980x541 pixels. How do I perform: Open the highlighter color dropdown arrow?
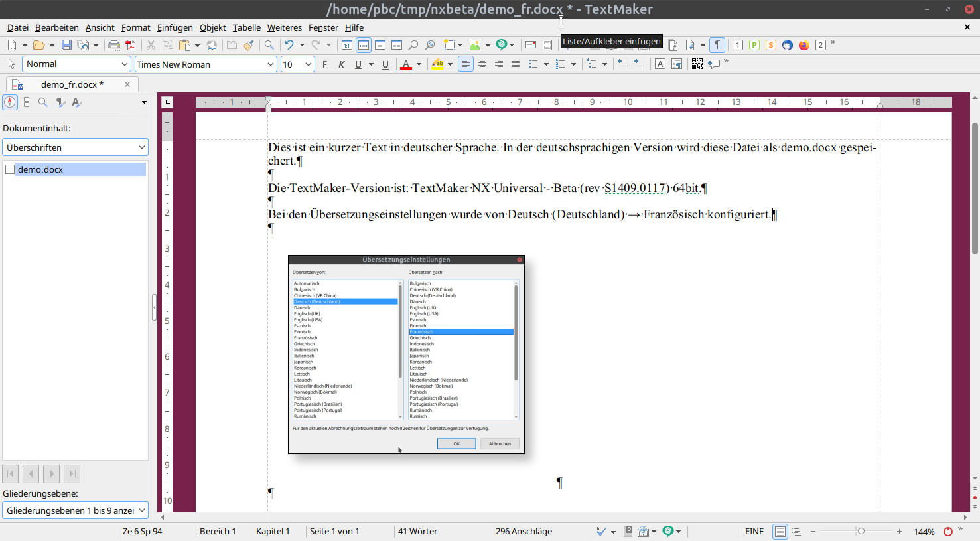pyautogui.click(x=451, y=64)
